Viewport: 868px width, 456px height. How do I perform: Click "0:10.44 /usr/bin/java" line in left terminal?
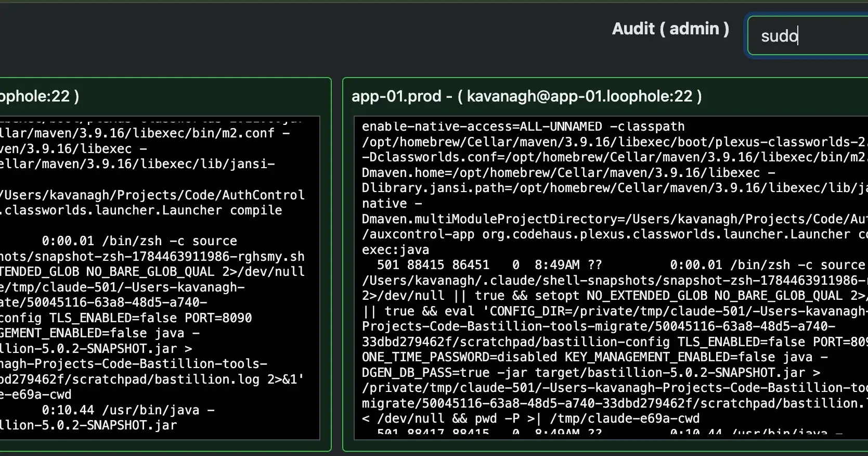pyautogui.click(x=128, y=410)
